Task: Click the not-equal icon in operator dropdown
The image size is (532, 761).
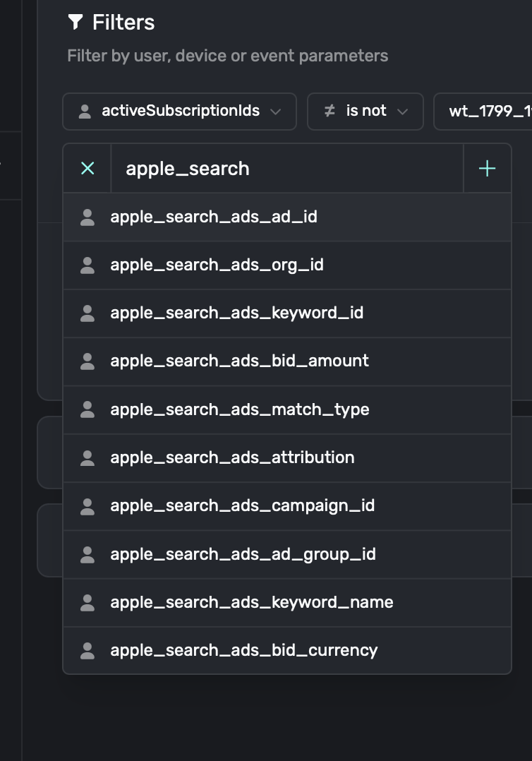Action: (x=330, y=112)
